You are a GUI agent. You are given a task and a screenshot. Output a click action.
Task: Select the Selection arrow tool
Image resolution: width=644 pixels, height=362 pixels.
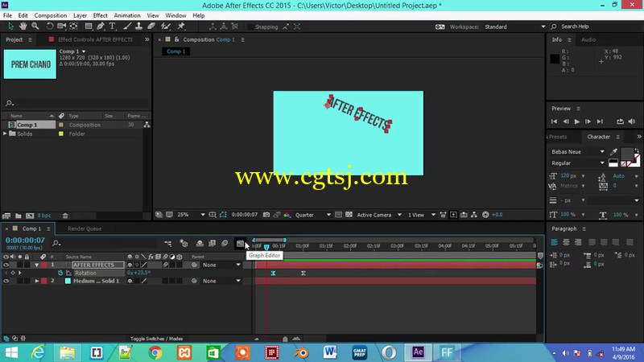[x=10, y=27]
